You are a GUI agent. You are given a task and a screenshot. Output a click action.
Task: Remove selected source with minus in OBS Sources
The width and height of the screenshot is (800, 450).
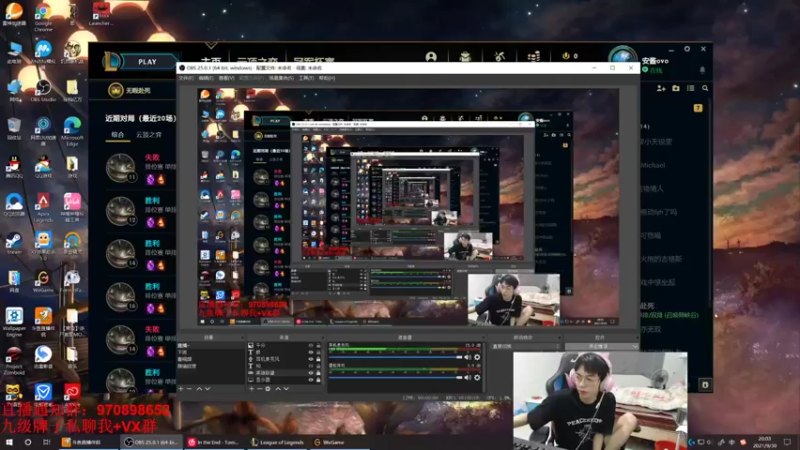coord(260,389)
